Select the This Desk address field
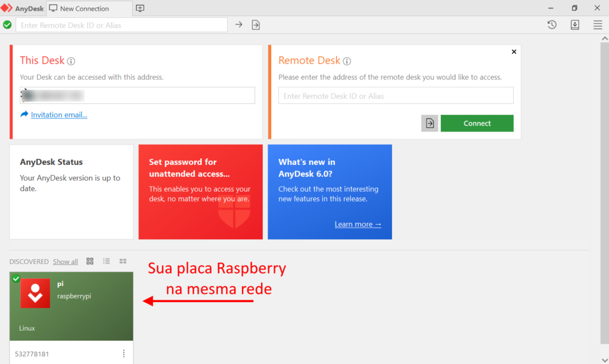The height and width of the screenshot is (364, 609). 137,95
